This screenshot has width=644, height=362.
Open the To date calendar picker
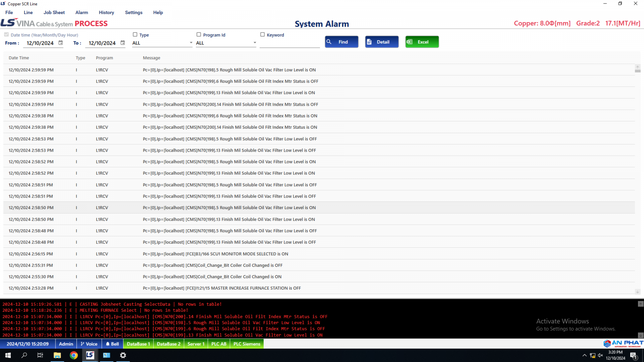[x=123, y=43]
